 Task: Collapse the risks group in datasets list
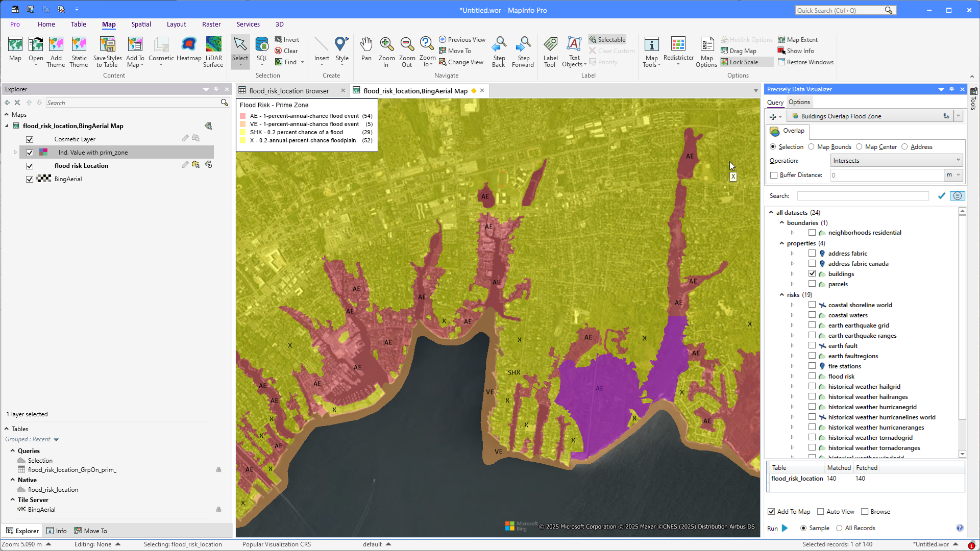tap(782, 294)
